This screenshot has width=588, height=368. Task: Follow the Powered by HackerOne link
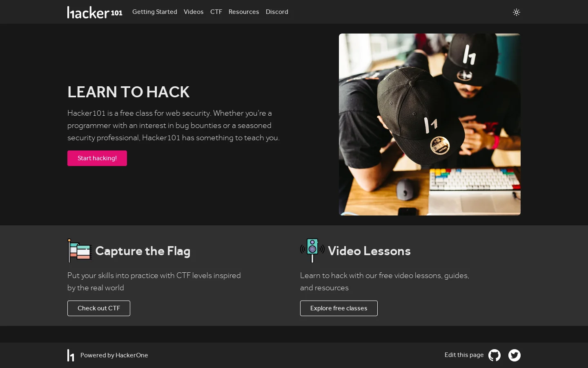tap(114, 355)
